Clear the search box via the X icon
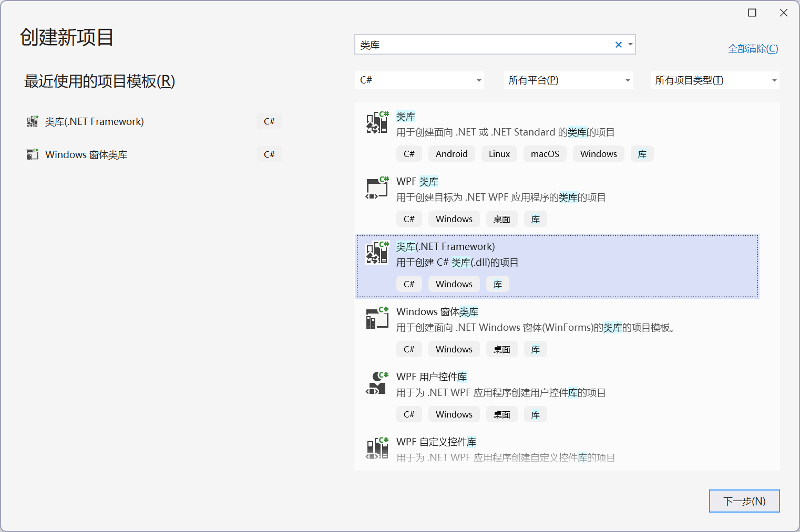800x532 pixels. click(618, 45)
